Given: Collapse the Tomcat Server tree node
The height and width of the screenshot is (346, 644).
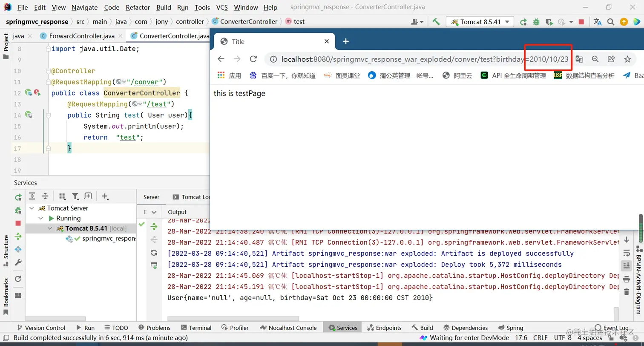Looking at the screenshot, I should [32, 208].
